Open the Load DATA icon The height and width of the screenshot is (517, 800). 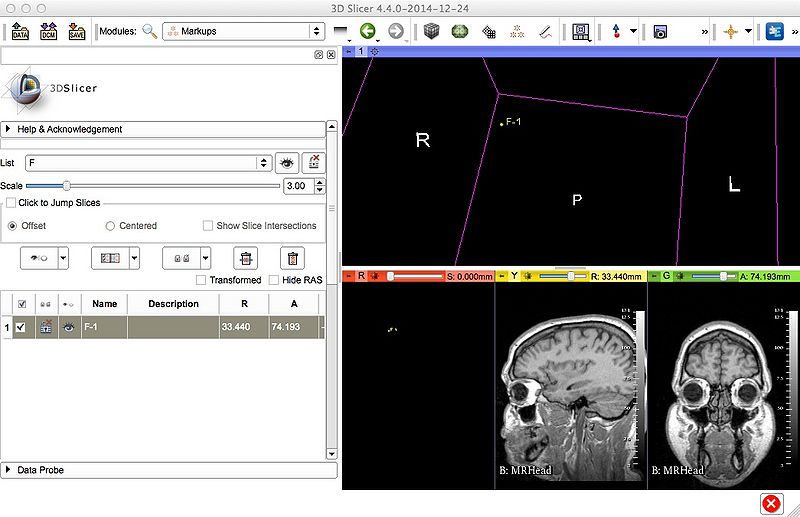(x=20, y=31)
